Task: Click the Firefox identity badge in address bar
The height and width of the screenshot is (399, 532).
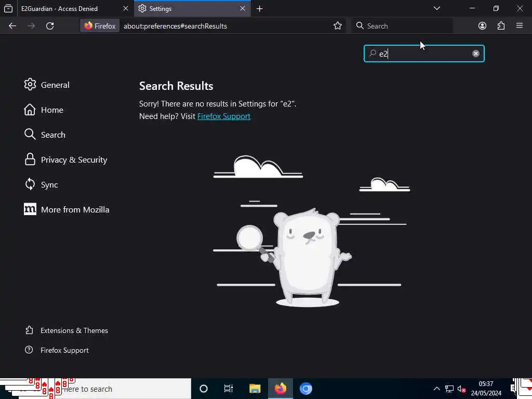Action: coord(100,26)
